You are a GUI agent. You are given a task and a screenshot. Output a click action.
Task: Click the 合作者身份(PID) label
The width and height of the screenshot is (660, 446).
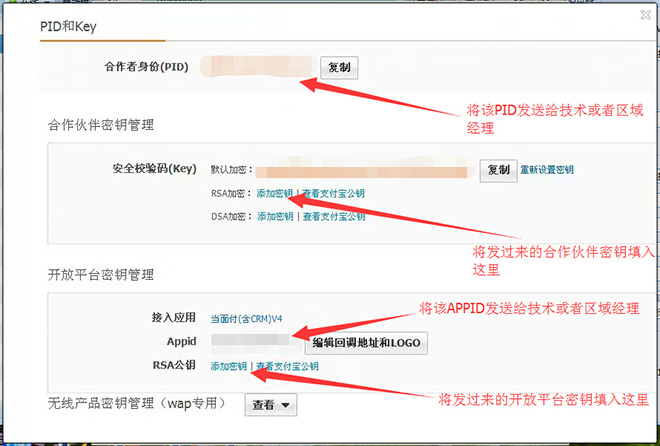click(146, 66)
